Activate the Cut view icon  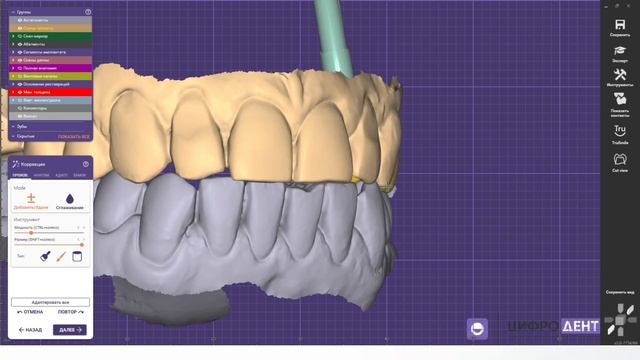tap(620, 159)
